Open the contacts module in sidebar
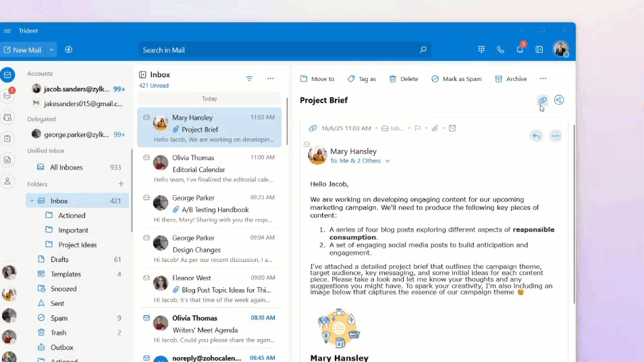The height and width of the screenshot is (362, 644). point(7,181)
